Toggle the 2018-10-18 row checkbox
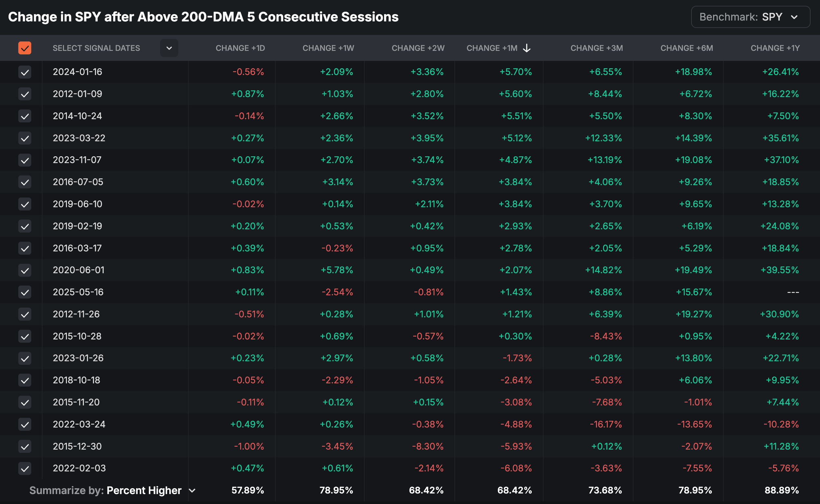Image resolution: width=820 pixels, height=504 pixels. [25, 380]
